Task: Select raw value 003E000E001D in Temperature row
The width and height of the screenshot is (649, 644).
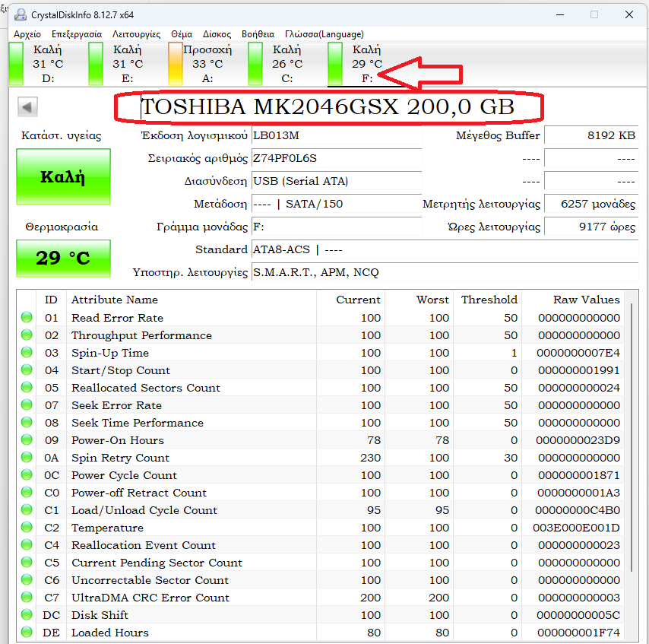Action: [576, 528]
